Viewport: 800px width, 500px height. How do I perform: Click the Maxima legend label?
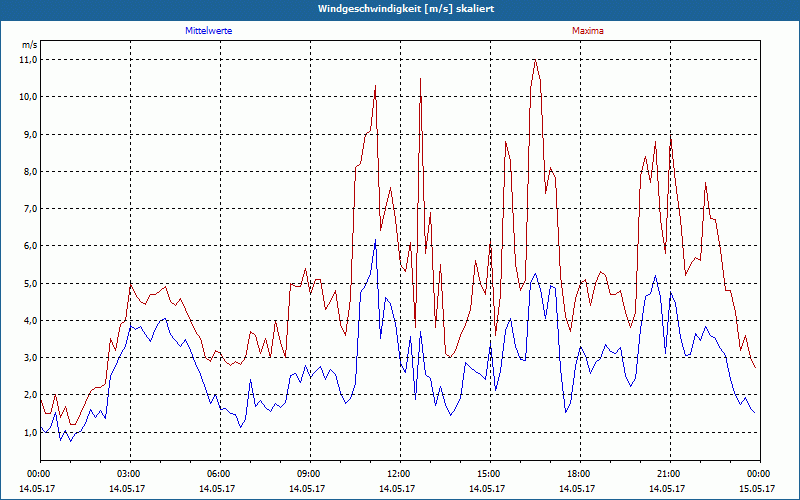[587, 31]
